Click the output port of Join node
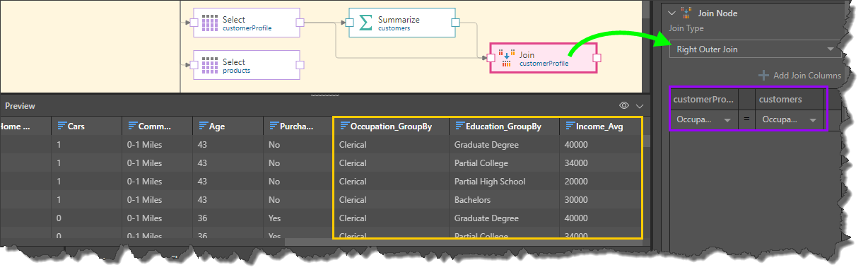The height and width of the screenshot is (277, 868). 597,58
